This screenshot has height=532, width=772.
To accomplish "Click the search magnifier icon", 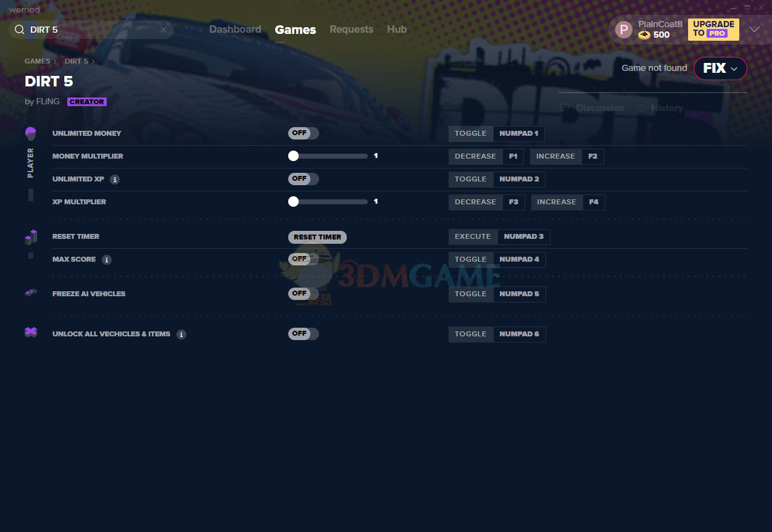I will [x=19, y=30].
